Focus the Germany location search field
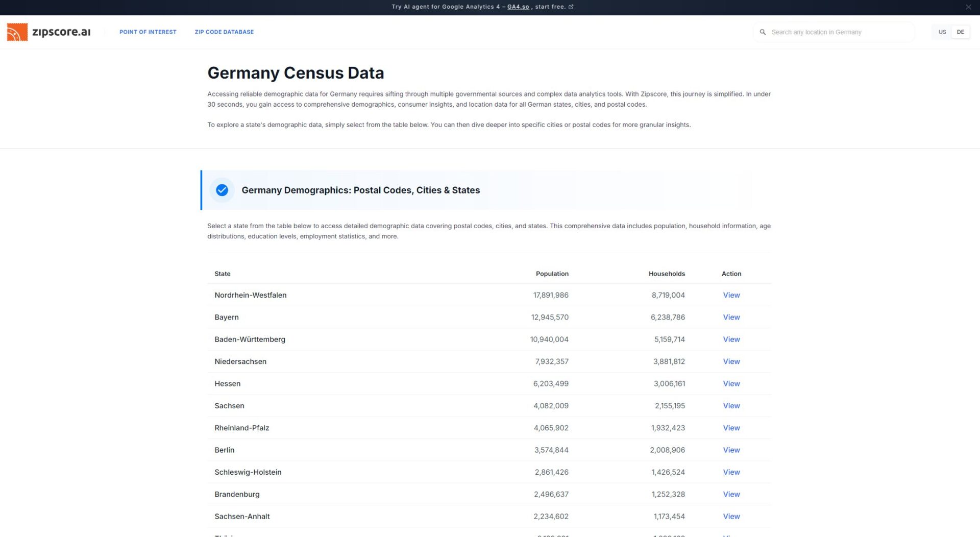Screen dimensions: 980x537 coord(837,32)
